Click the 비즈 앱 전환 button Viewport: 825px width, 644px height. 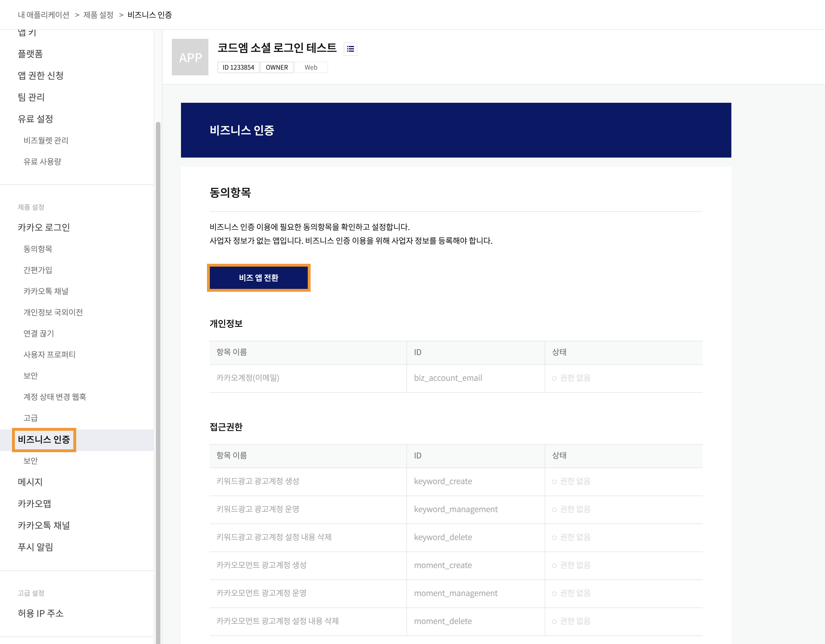(259, 278)
